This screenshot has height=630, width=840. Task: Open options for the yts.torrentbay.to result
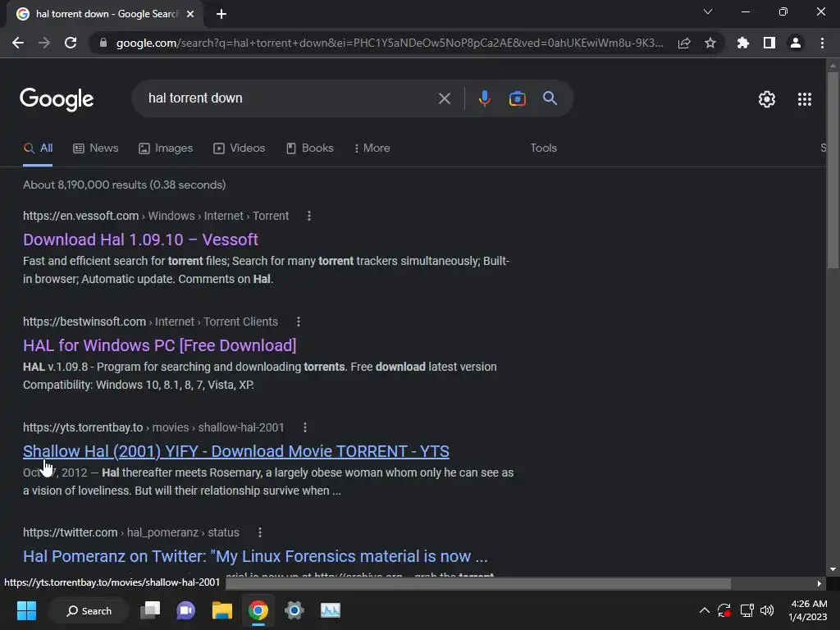tap(305, 427)
